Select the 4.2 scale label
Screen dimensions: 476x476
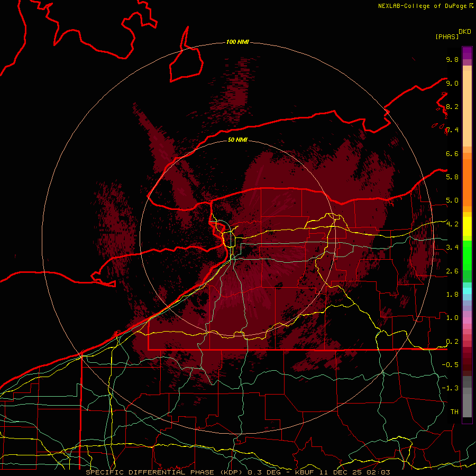coord(452,224)
